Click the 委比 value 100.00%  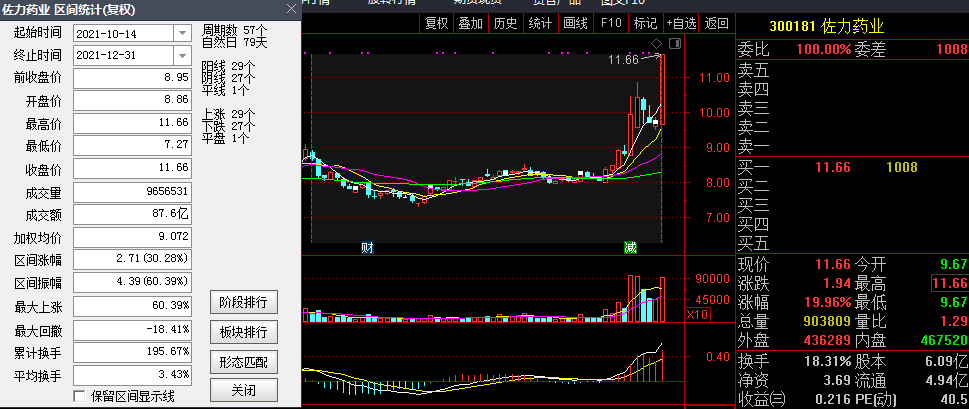(x=823, y=50)
